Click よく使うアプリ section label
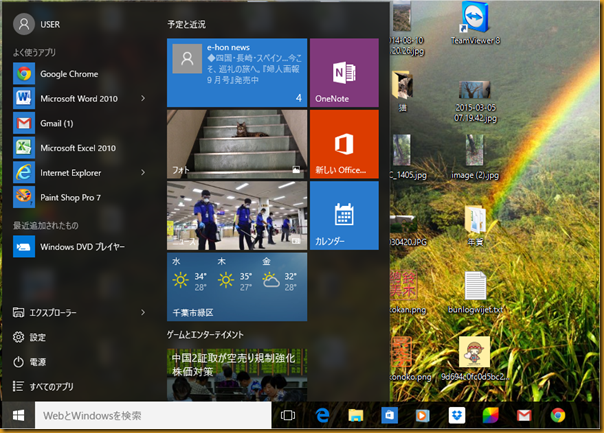Image resolution: width=604 pixels, height=433 pixels. (x=34, y=52)
